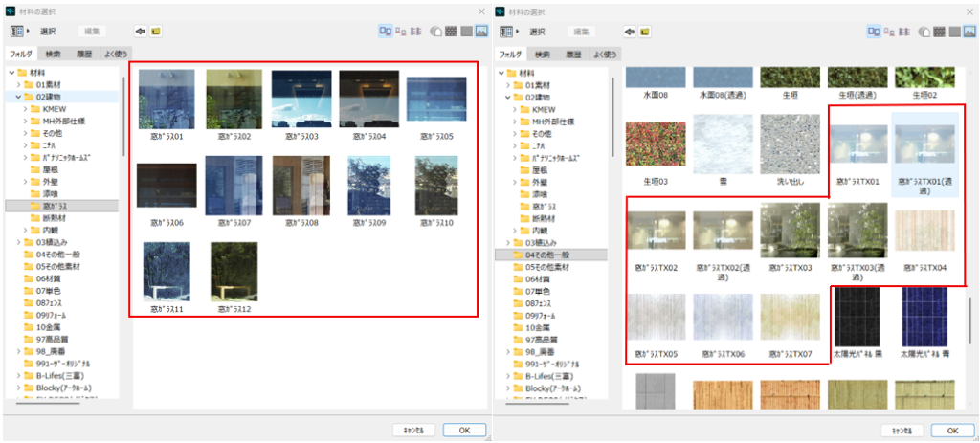Viewport: 980px width, 443px height.
Task: Expand the 外壁 folder in left dialog tree
Action: click(24, 182)
